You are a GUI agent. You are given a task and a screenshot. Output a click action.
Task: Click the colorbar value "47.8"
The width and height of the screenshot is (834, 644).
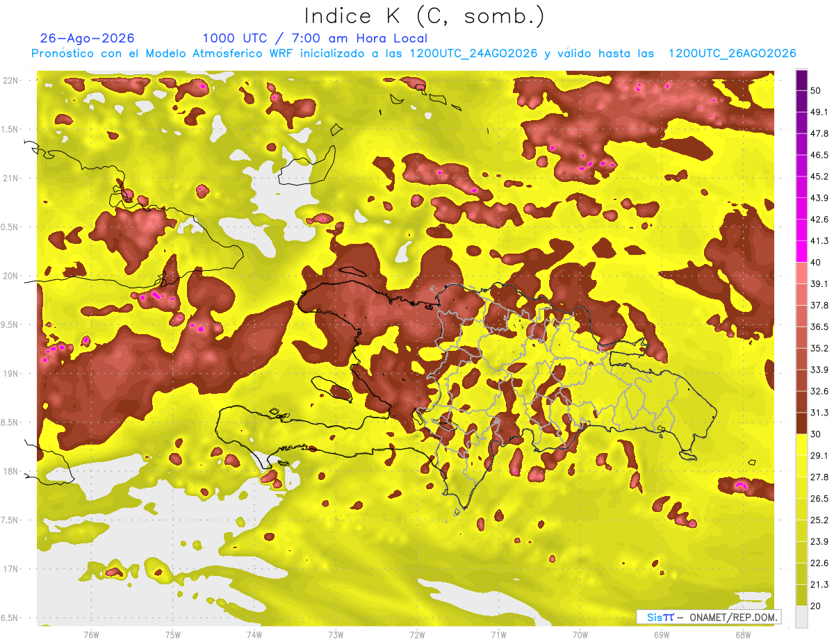(819, 134)
